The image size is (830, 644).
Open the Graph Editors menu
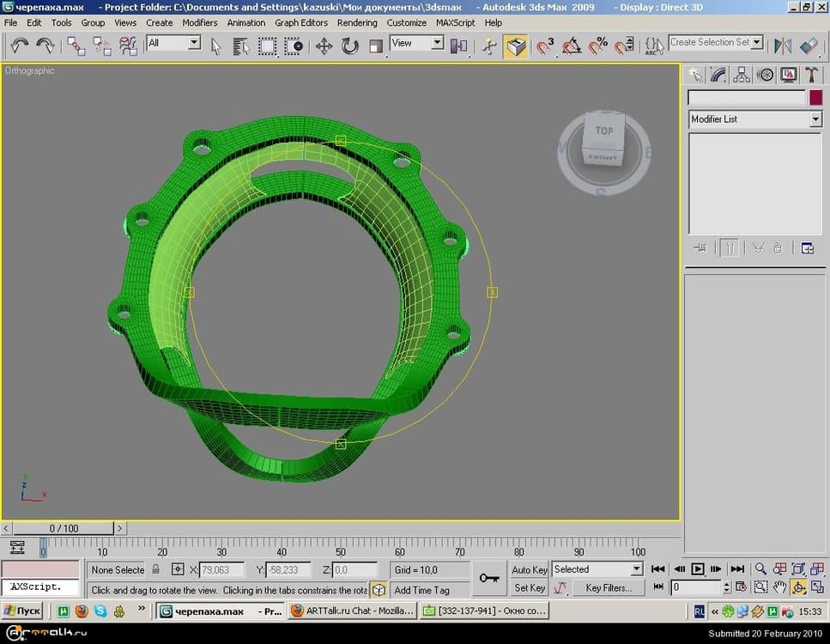pyautogui.click(x=301, y=23)
